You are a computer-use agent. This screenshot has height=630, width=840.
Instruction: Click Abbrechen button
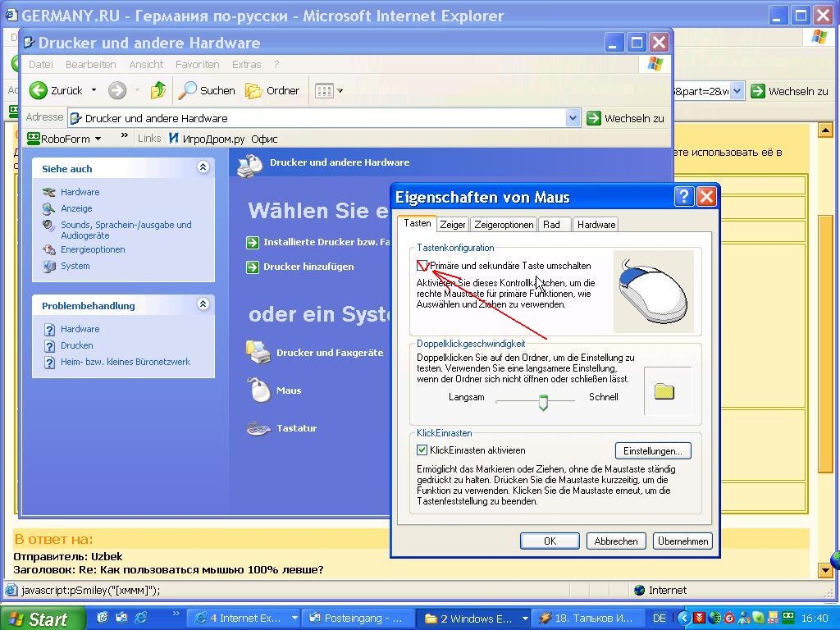click(616, 541)
